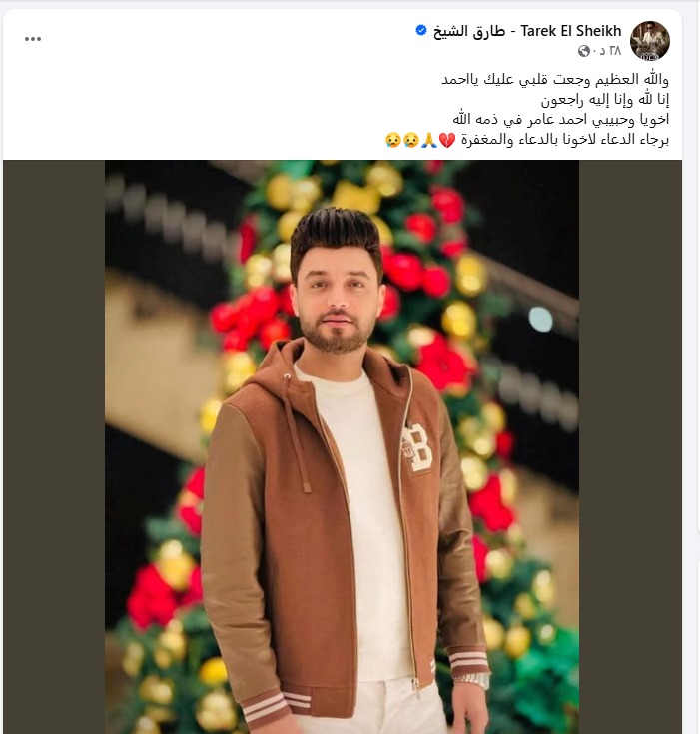Open Tarek El Sheikh's profile picture
The width and height of the screenshot is (700, 734).
649,41
